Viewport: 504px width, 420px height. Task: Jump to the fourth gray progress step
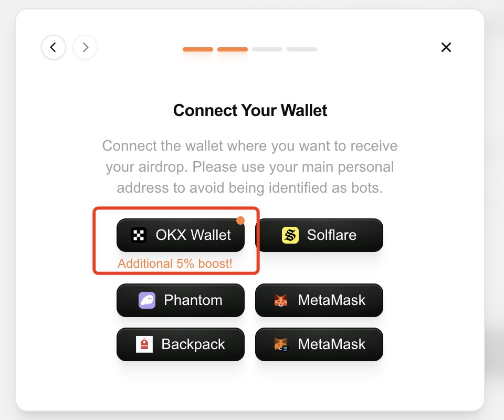click(x=302, y=49)
